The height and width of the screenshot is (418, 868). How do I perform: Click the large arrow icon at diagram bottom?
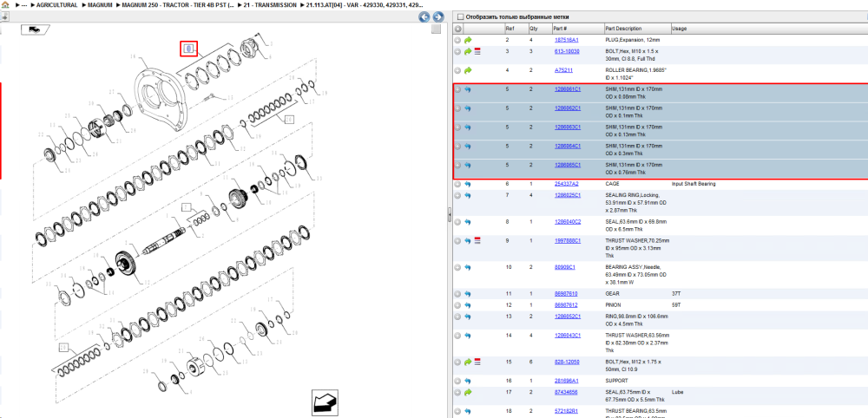325,402
